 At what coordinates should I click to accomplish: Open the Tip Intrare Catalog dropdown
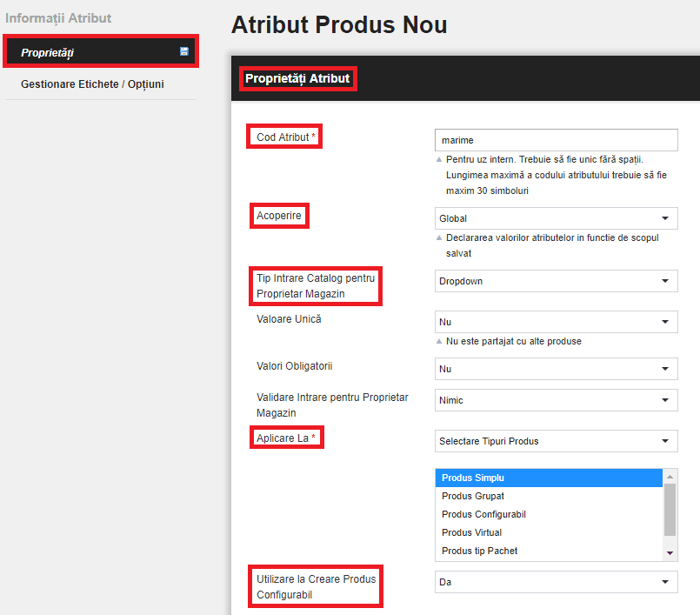click(x=557, y=281)
